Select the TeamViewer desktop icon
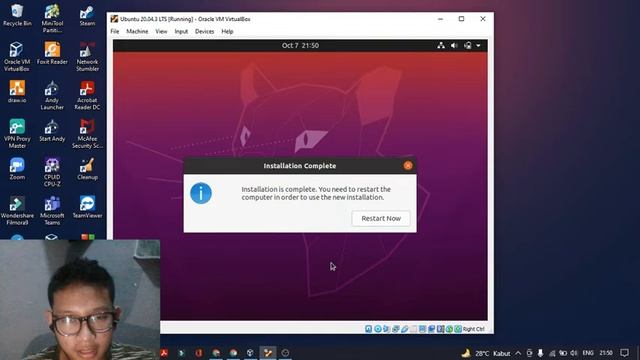 tap(87, 207)
